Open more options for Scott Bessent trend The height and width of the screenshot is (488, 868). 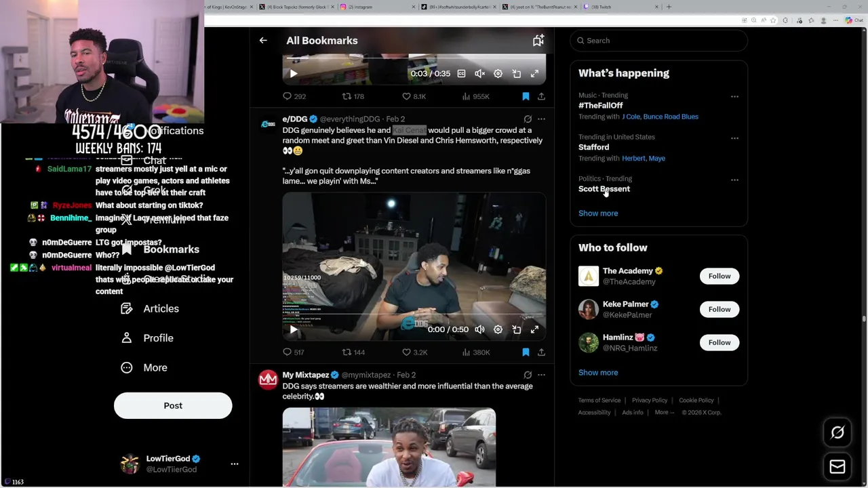(x=734, y=180)
